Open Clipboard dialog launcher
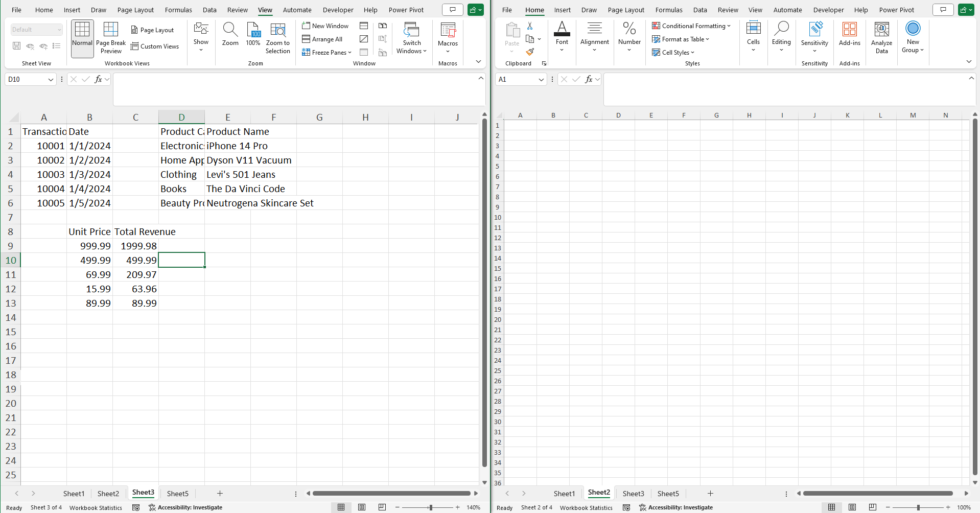The width and height of the screenshot is (980, 513). click(x=544, y=64)
